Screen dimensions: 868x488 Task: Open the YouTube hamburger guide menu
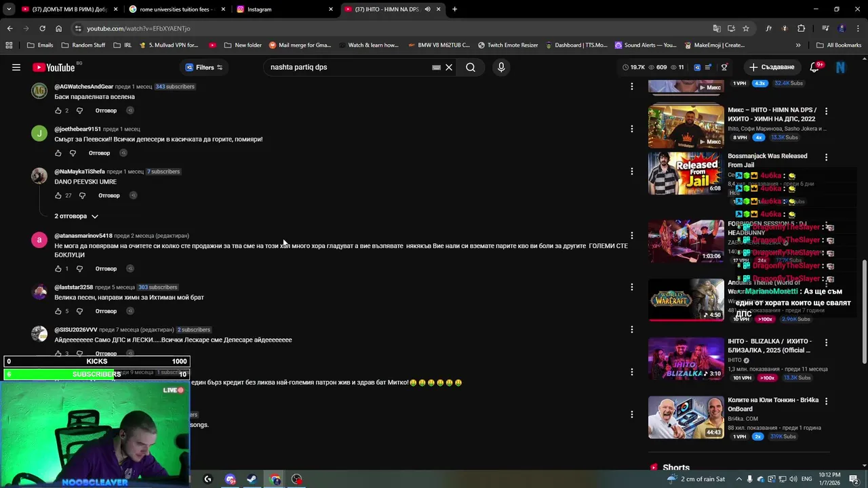pyautogui.click(x=16, y=67)
